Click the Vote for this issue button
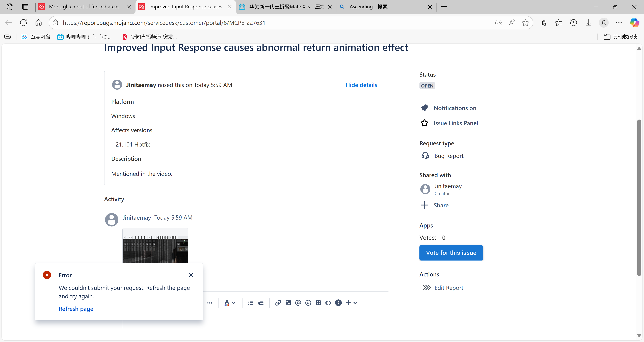 pyautogui.click(x=451, y=253)
